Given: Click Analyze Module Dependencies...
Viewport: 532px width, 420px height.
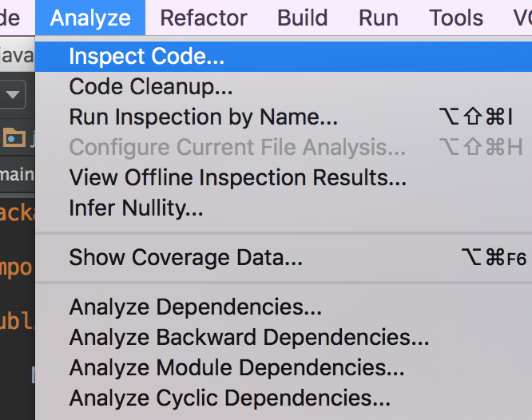Looking at the screenshot, I should (237, 367).
